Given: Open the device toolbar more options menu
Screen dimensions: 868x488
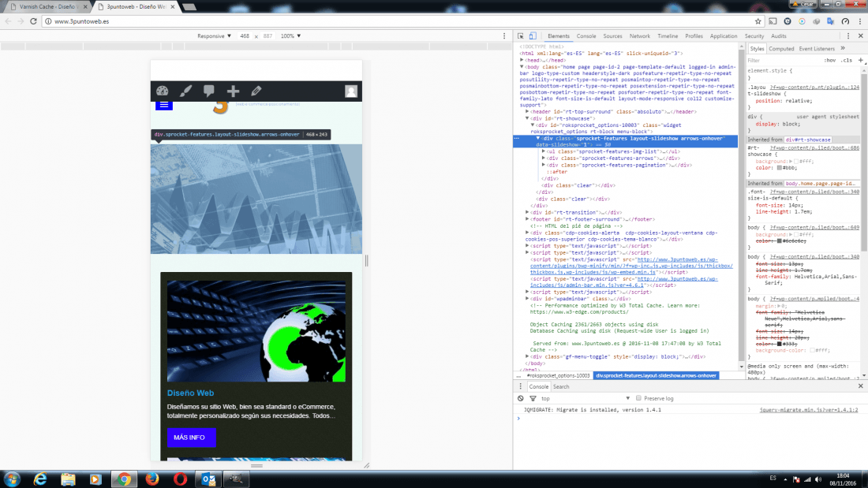Looking at the screenshot, I should click(x=503, y=36).
